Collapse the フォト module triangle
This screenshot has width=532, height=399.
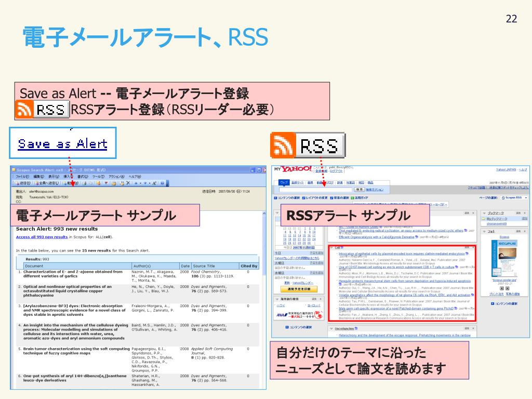click(x=485, y=231)
